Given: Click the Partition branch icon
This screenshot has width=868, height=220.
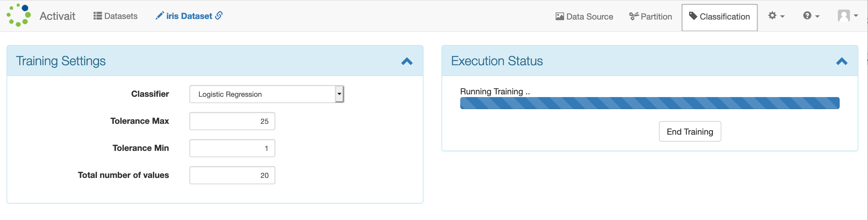Looking at the screenshot, I should click(x=634, y=16).
